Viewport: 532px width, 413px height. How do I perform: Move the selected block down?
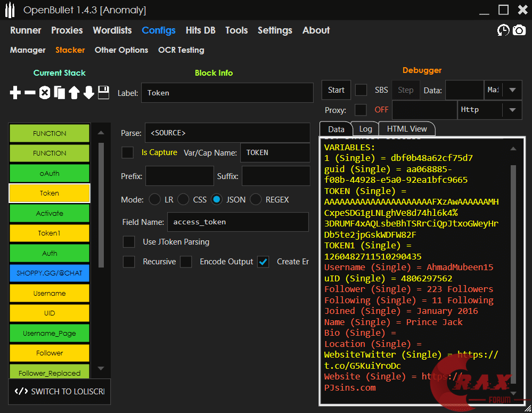click(88, 93)
